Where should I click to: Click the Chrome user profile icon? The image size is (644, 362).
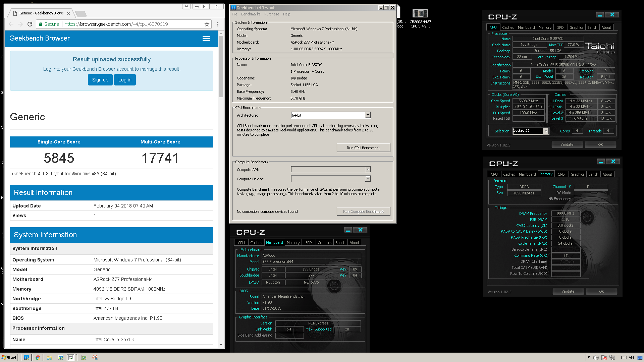pos(186,6)
